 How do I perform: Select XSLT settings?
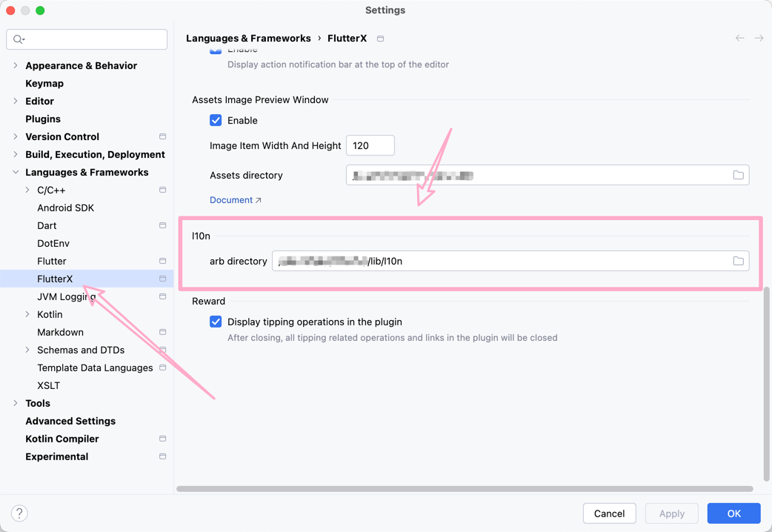tap(48, 385)
